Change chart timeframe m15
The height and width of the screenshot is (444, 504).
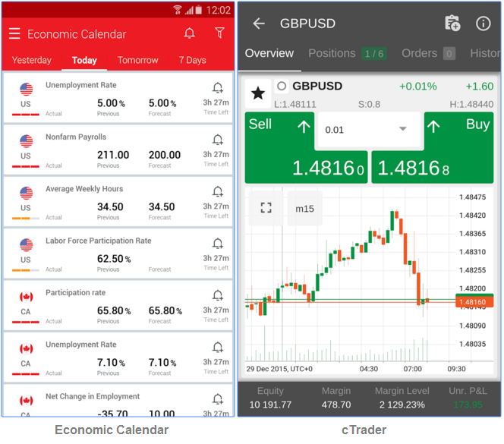[304, 208]
